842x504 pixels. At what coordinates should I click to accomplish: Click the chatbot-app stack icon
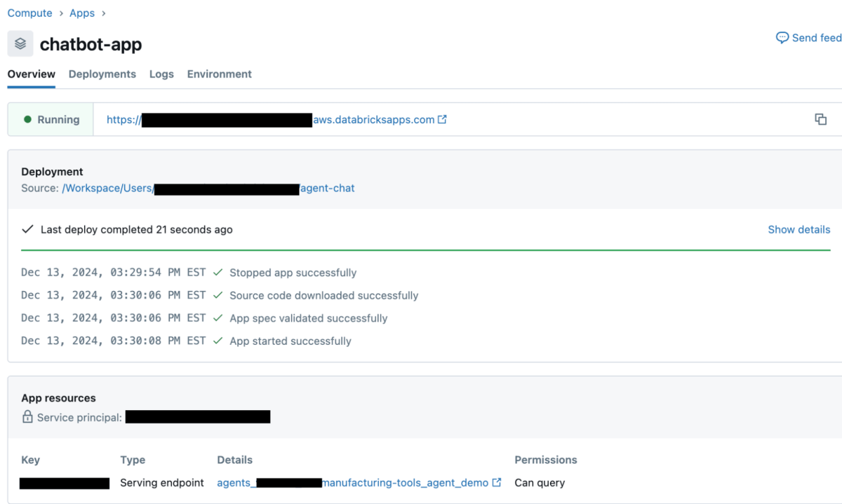point(20,44)
